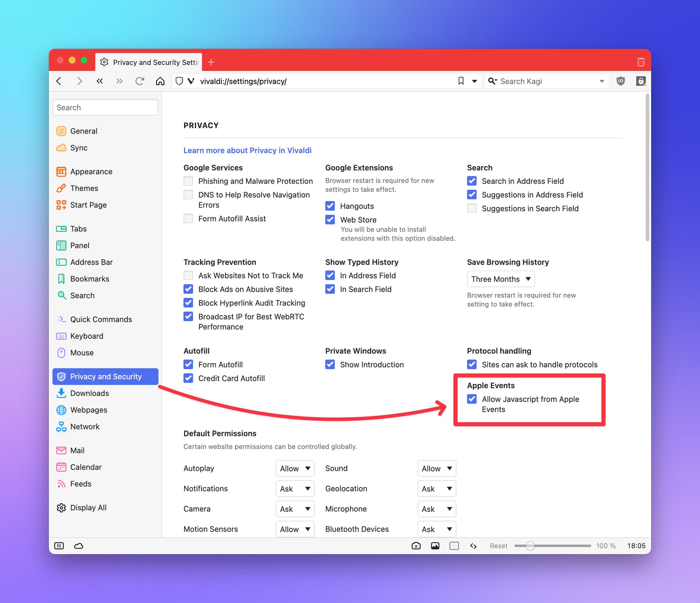Open the Themes settings section
The image size is (700, 603).
pos(84,188)
